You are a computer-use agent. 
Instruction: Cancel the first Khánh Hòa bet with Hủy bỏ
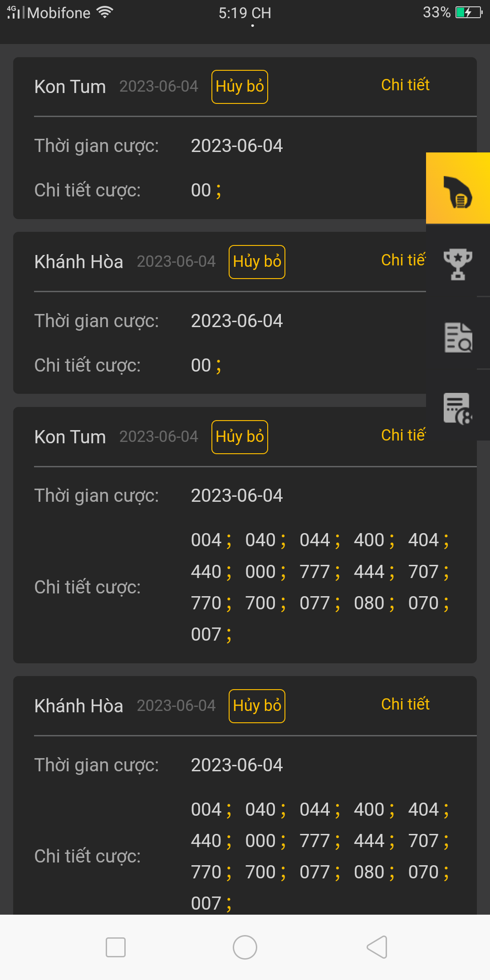tap(257, 262)
